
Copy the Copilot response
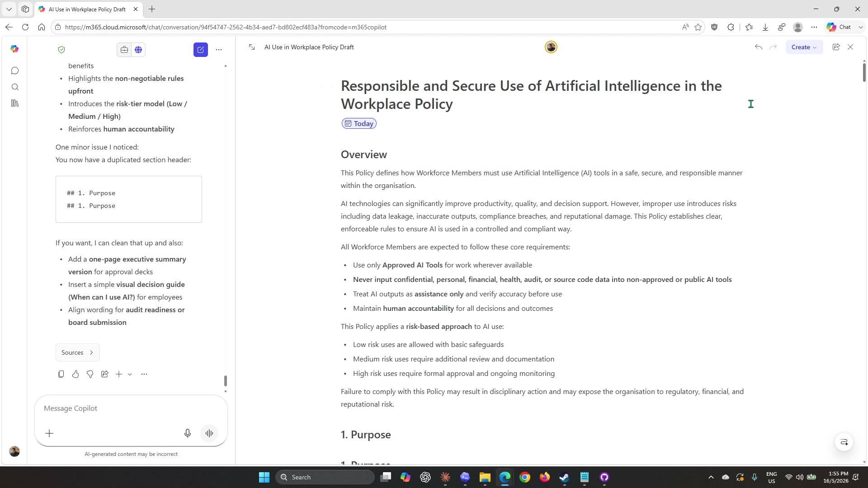pos(61,374)
